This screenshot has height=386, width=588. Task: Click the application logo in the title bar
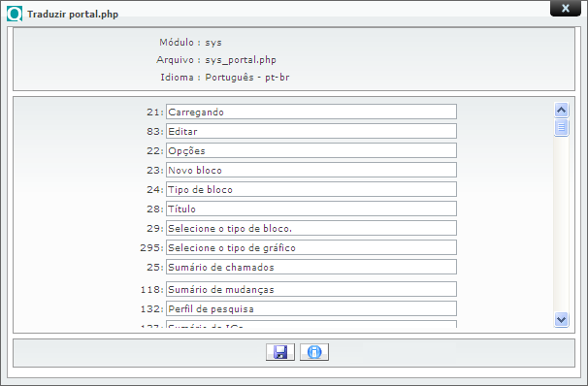15,14
